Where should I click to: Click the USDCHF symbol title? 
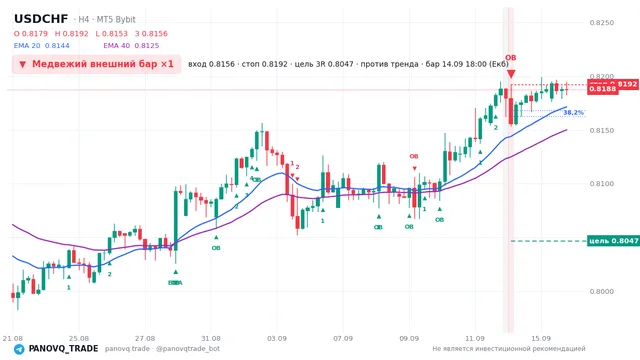click(x=41, y=19)
